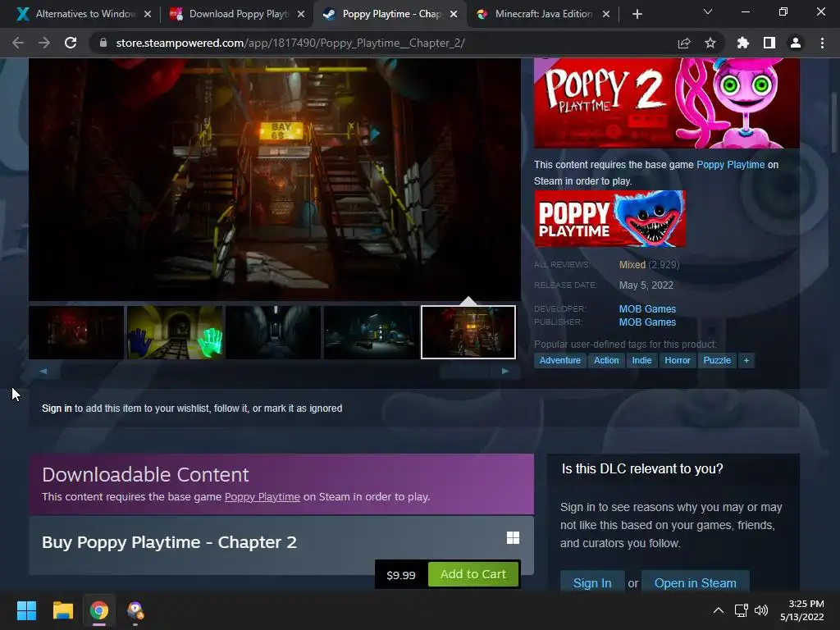Viewport: 840px width, 630px height.
Task: Click the left arrow of screenshot strip
Action: (43, 371)
